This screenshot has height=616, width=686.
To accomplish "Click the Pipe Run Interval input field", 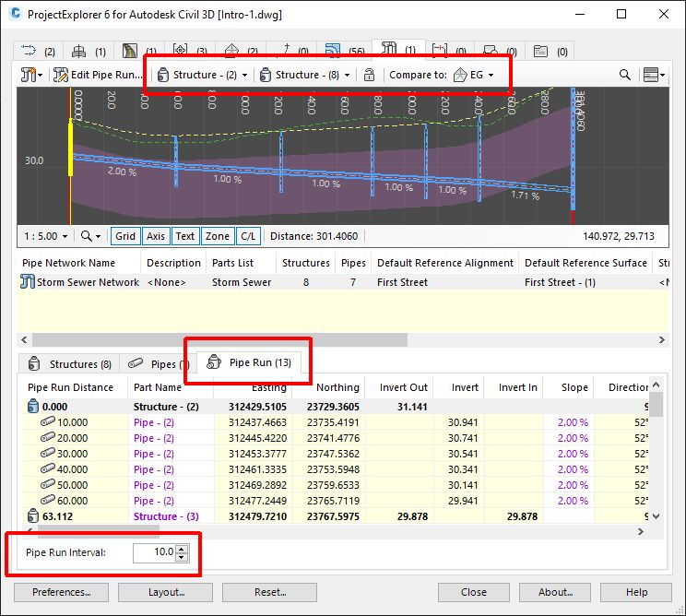I will (x=154, y=552).
